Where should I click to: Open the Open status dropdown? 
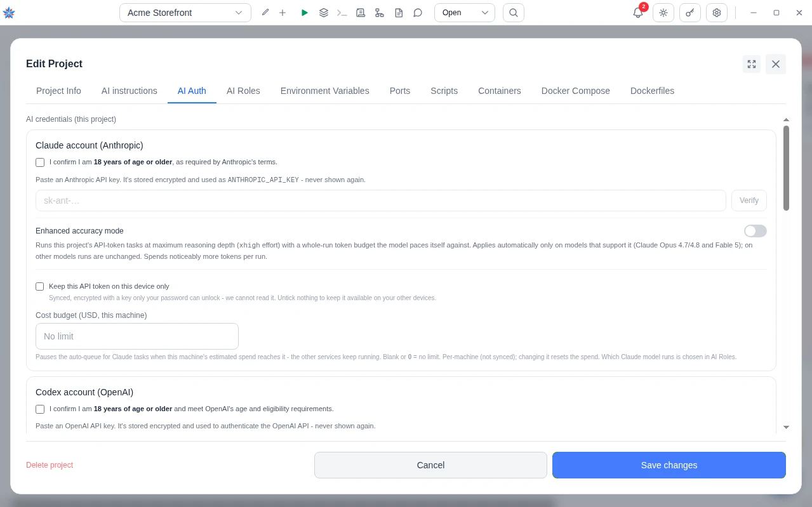465,13
